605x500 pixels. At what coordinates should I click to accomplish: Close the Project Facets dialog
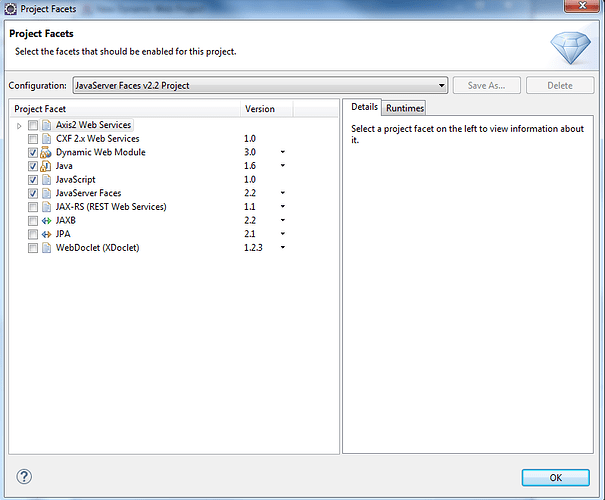click(583, 6)
